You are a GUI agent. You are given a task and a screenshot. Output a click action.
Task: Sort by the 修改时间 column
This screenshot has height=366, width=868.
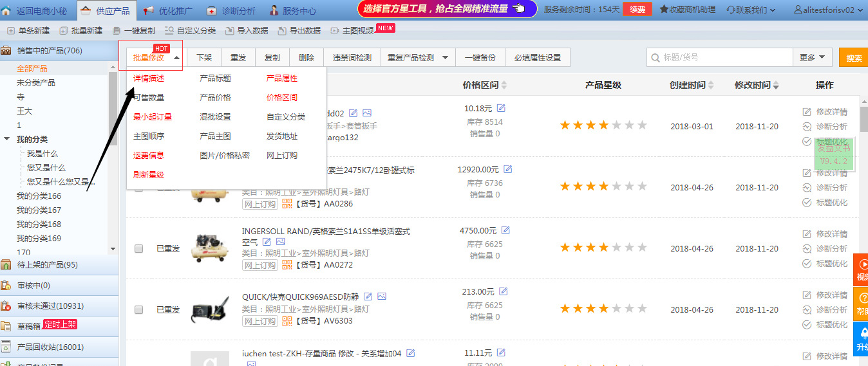(776, 85)
